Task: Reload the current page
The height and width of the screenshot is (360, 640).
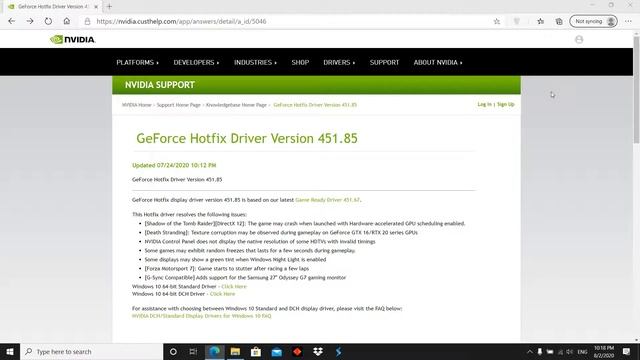Action: pyautogui.click(x=48, y=21)
